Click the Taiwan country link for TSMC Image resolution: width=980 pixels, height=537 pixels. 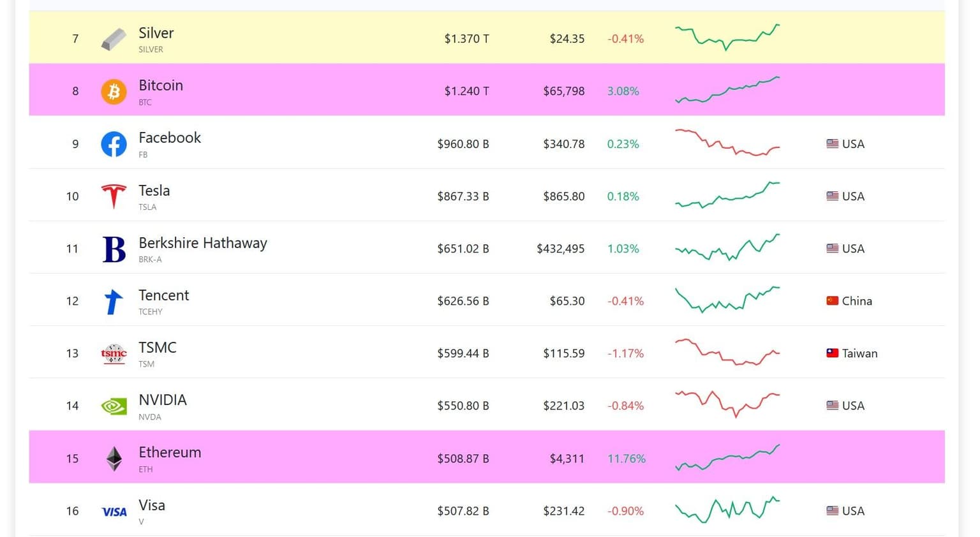tap(852, 353)
